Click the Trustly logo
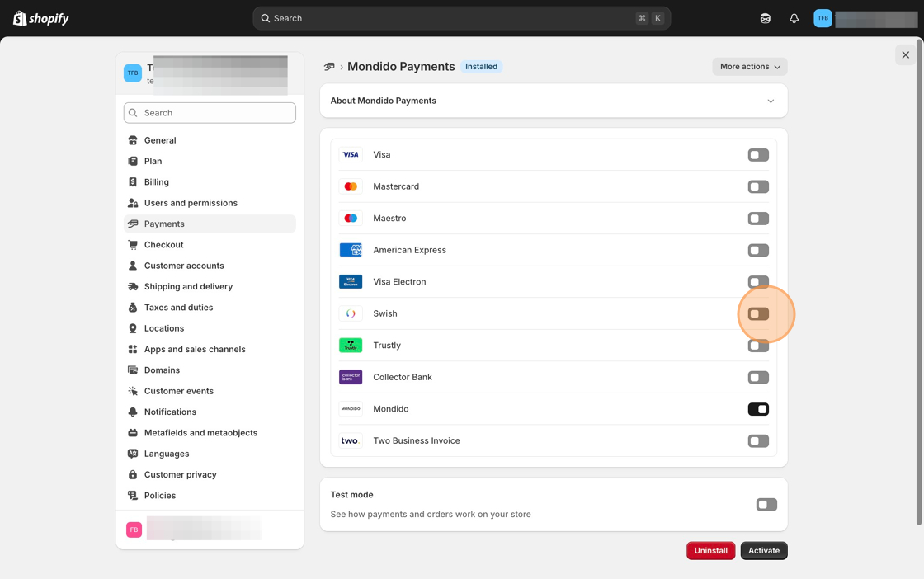Screen dimensions: 924x579 tap(351, 345)
